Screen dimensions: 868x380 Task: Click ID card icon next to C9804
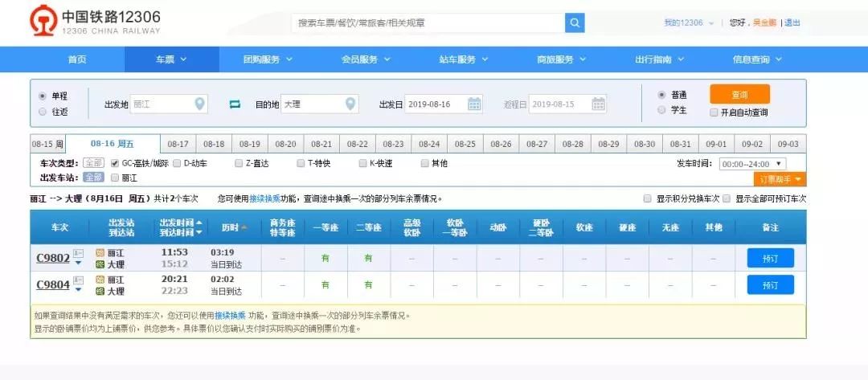click(x=78, y=280)
